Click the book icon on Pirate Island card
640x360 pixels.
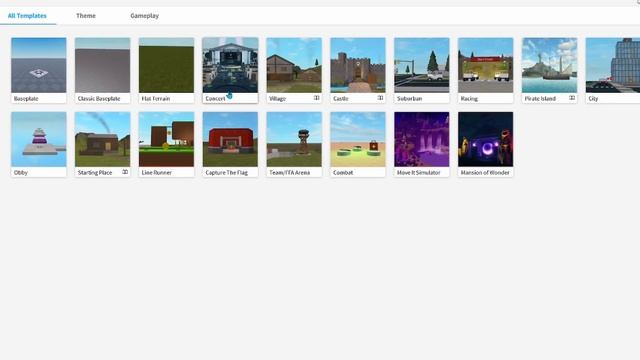pyautogui.click(x=572, y=98)
